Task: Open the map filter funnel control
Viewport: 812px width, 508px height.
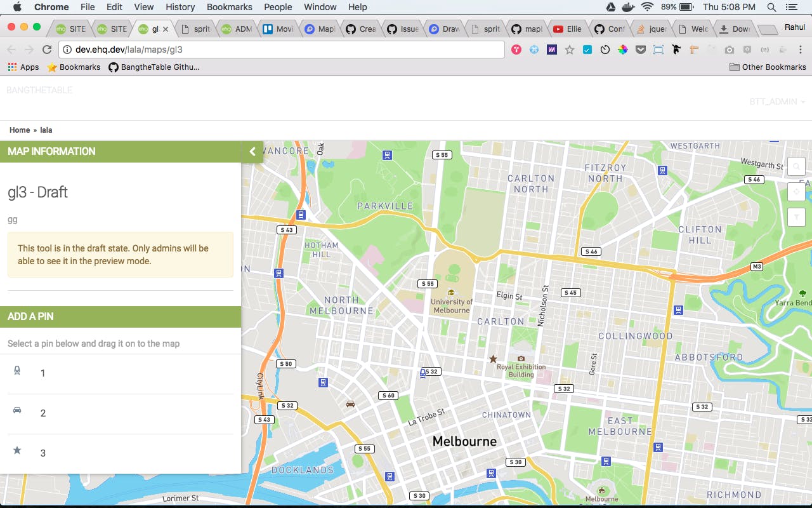Action: point(796,217)
